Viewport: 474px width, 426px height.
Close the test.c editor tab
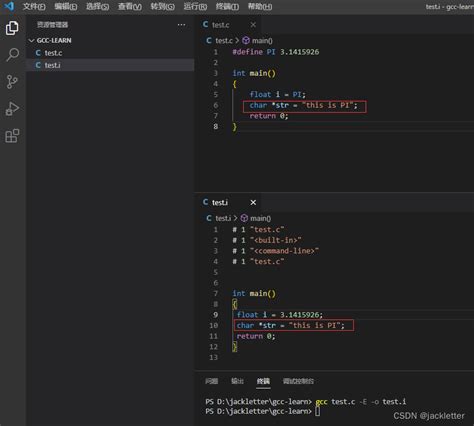[253, 25]
